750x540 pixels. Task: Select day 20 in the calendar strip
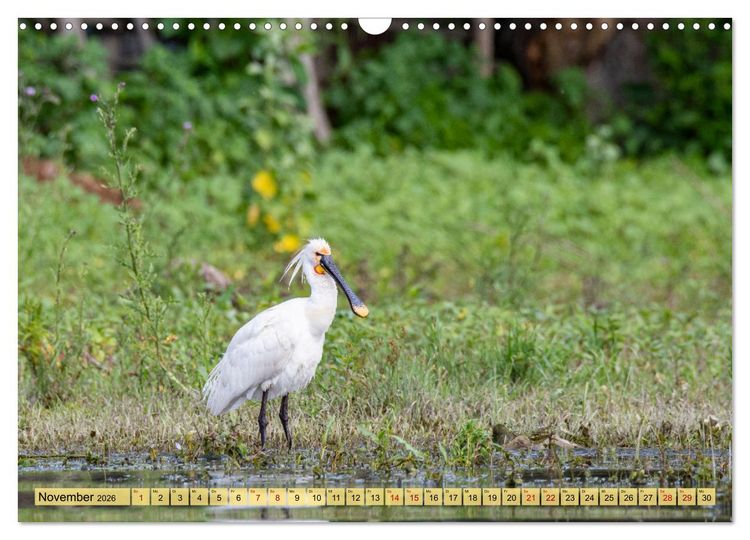click(511, 497)
